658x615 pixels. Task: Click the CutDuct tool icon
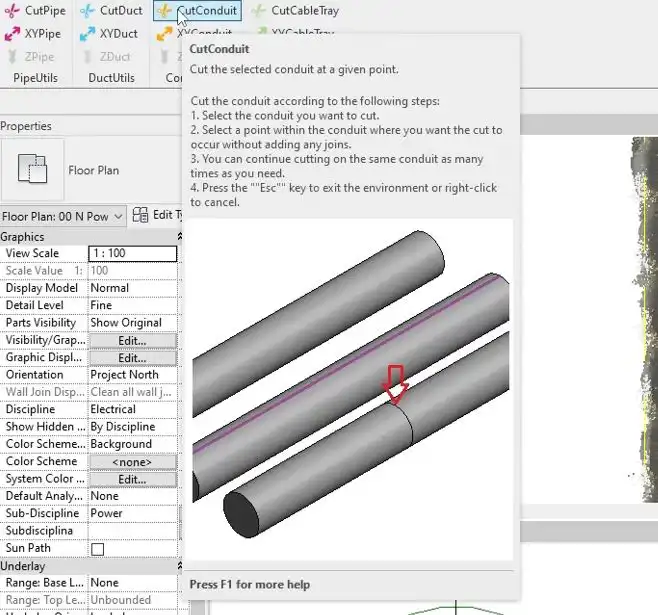[x=87, y=11]
